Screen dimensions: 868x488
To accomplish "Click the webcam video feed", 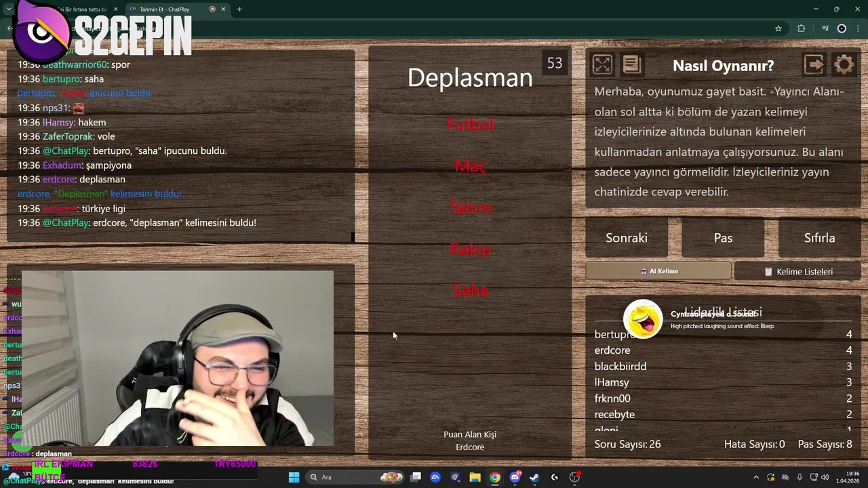I will click(178, 359).
